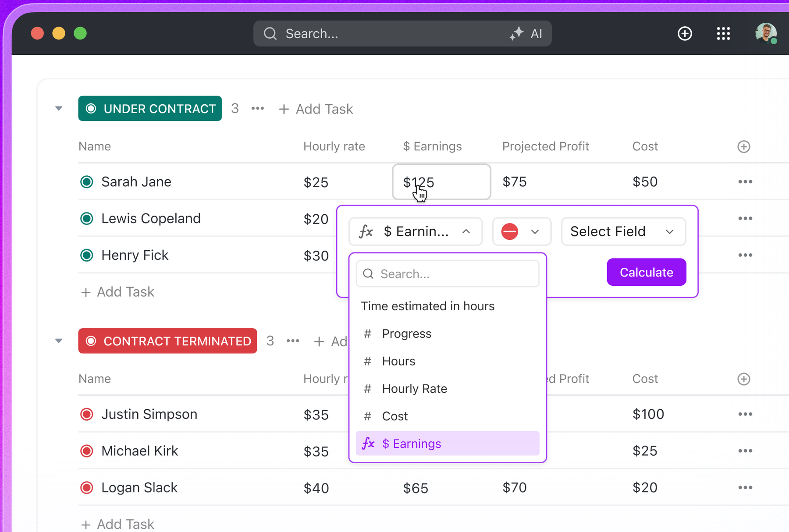Choose the $ Earnings option in list
Image resolution: width=789 pixels, height=532 pixels.
[x=448, y=443]
